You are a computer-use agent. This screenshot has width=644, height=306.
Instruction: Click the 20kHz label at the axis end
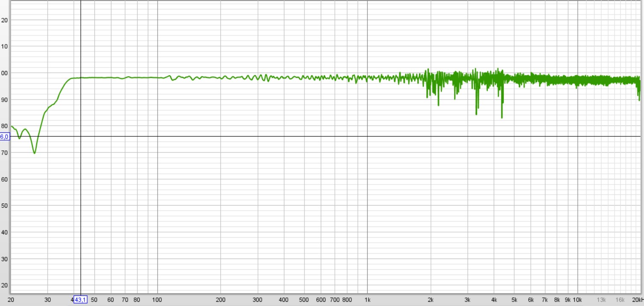tap(638, 300)
